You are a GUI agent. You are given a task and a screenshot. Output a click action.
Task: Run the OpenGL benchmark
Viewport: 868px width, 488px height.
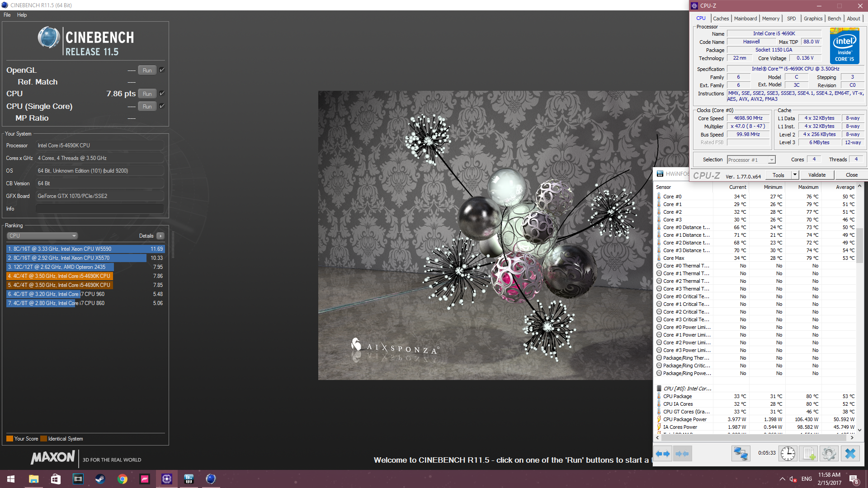[147, 70]
